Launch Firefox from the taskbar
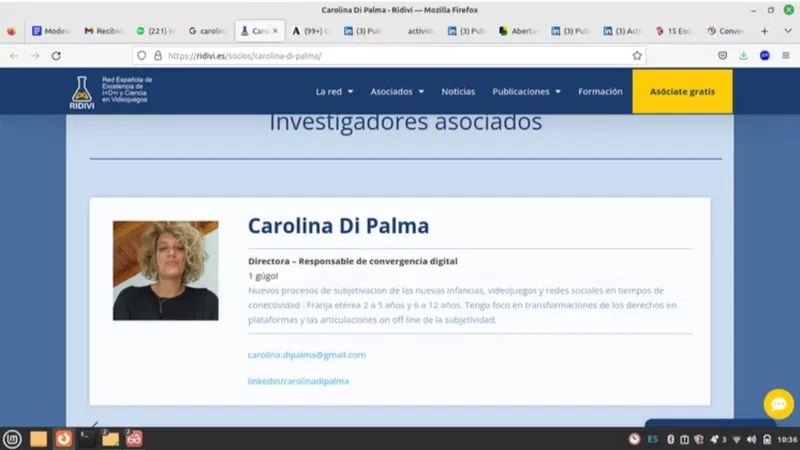The width and height of the screenshot is (800, 450). coord(64,438)
